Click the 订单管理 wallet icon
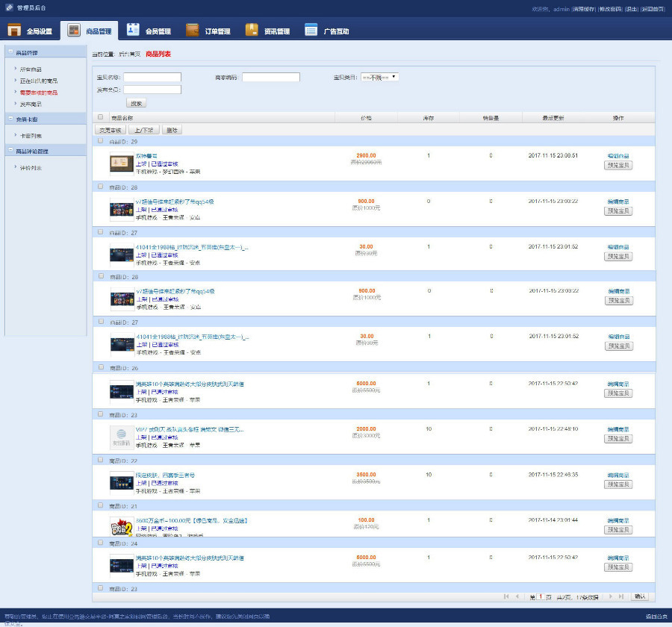 coord(193,31)
